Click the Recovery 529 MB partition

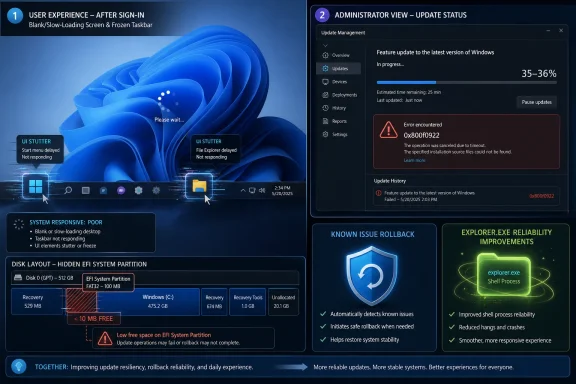click(37, 301)
